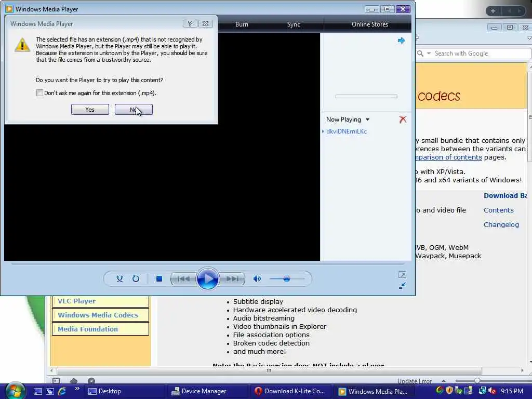Screen dimensions: 532x399
Task: Click the Opera Turbo status icon
Action: click(91, 381)
